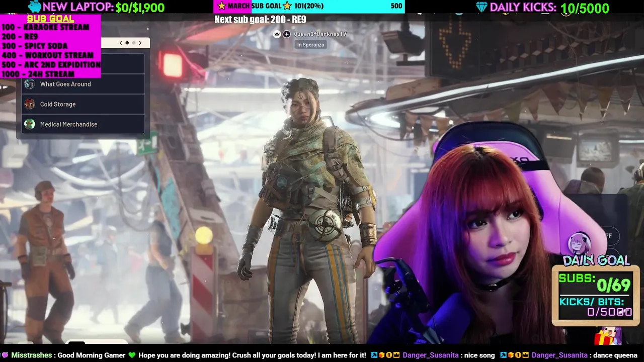Click the piggy bank icon by New Laptop

(34, 7)
